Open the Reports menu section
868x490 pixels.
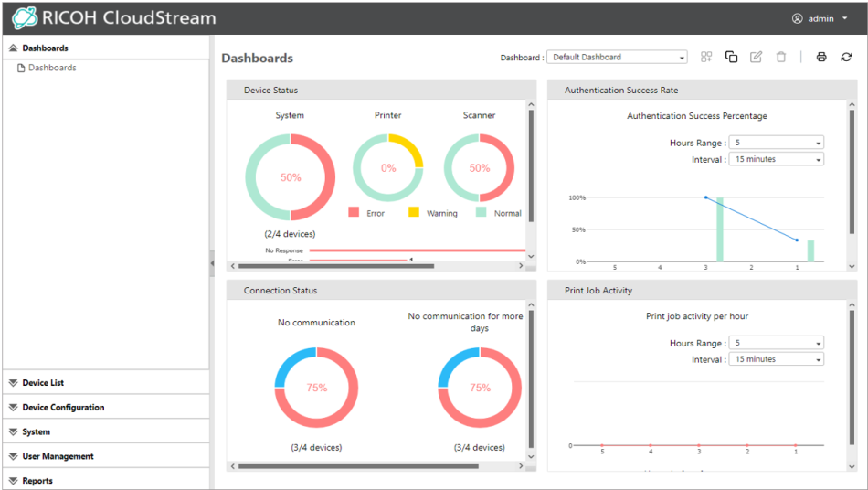click(37, 481)
